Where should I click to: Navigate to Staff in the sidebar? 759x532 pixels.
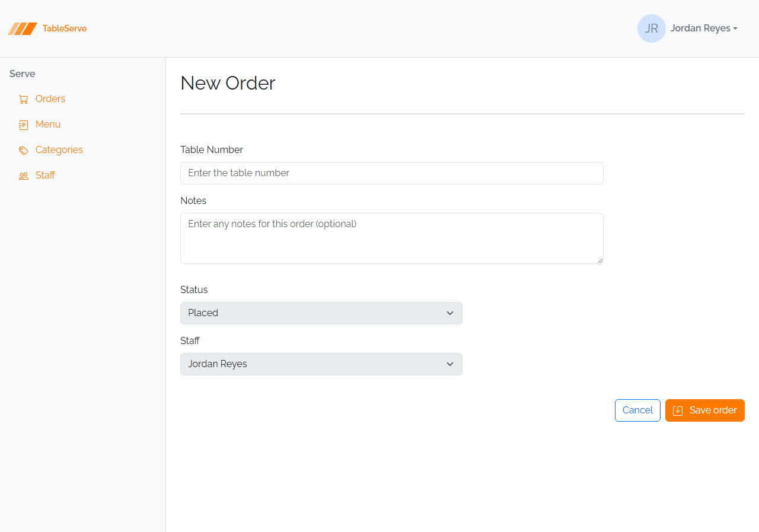pos(45,176)
